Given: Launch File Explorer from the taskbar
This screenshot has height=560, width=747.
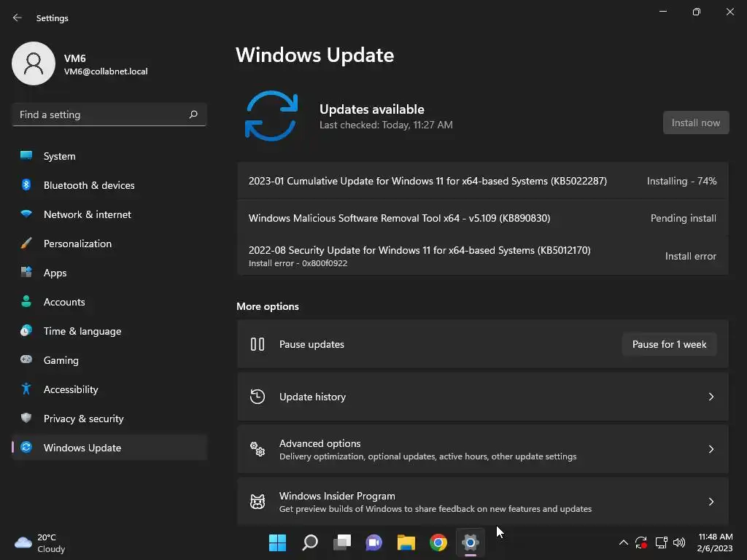Looking at the screenshot, I should click(406, 542).
